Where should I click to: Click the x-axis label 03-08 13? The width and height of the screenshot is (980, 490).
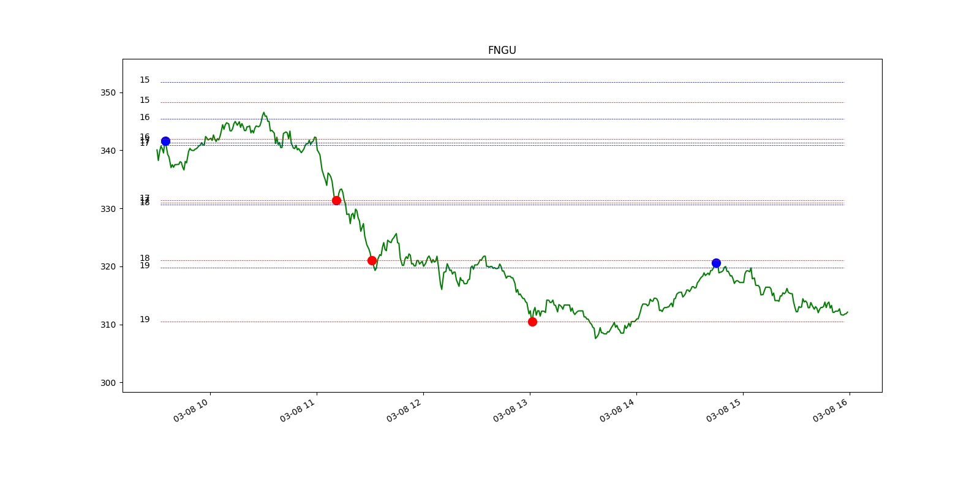(511, 410)
